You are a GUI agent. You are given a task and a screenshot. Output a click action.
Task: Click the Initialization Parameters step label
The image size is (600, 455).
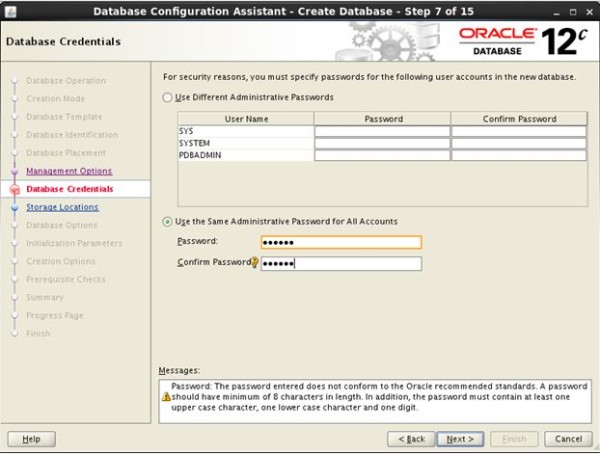click(74, 243)
